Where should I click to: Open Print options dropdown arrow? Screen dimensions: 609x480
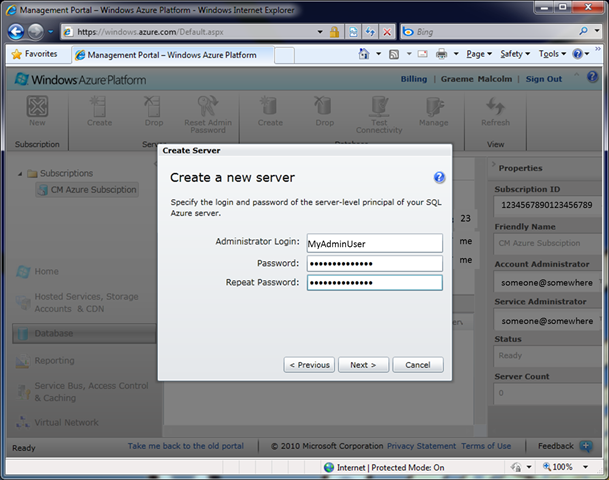coord(456,54)
